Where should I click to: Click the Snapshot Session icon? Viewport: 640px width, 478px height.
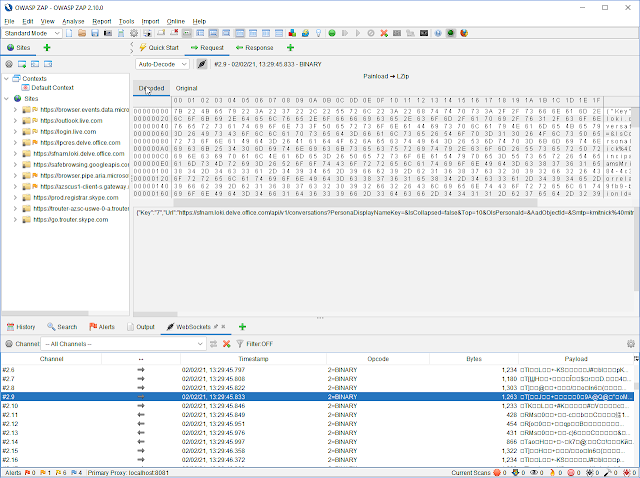(x=108, y=33)
